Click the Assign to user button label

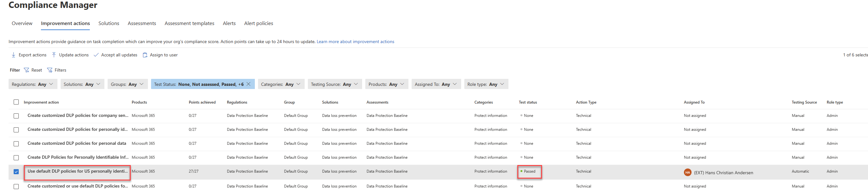pos(164,55)
